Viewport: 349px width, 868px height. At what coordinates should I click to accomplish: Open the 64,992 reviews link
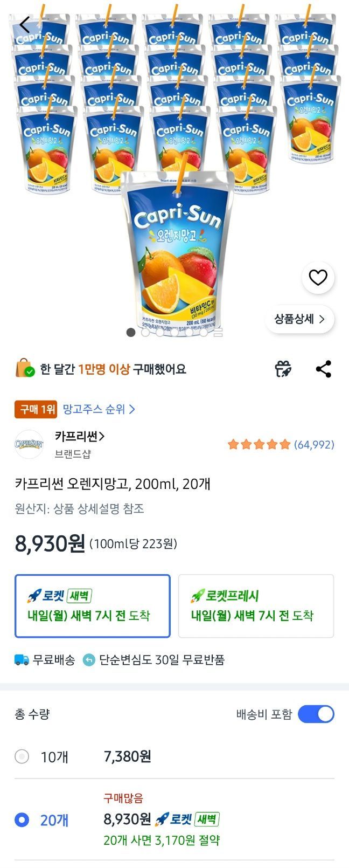[313, 445]
